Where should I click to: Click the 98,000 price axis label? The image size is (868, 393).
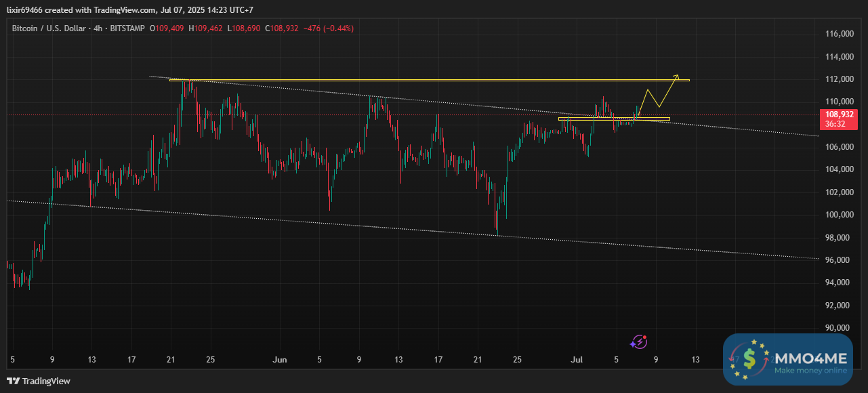coord(838,238)
